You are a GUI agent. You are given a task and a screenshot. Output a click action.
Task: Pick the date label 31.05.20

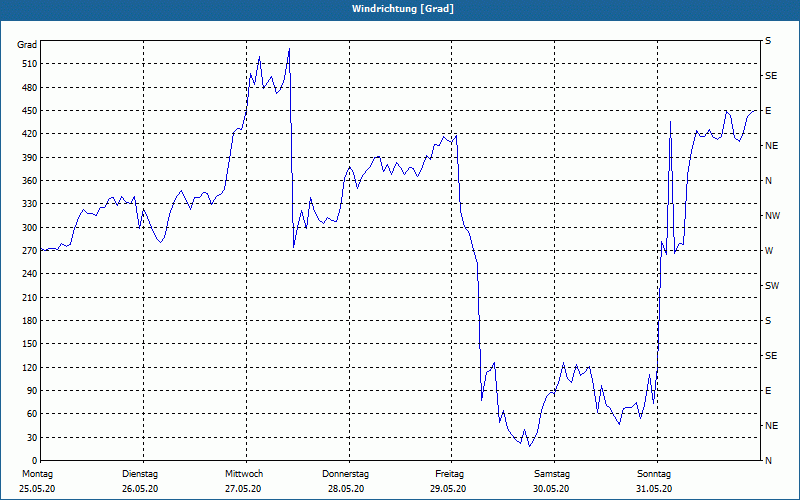(654, 489)
